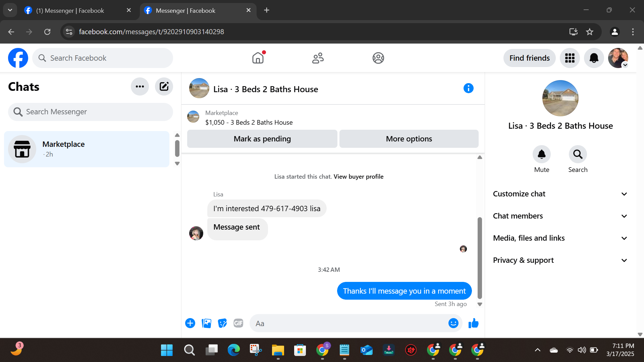Click the Facebook logo
The width and height of the screenshot is (644, 362).
(18, 58)
